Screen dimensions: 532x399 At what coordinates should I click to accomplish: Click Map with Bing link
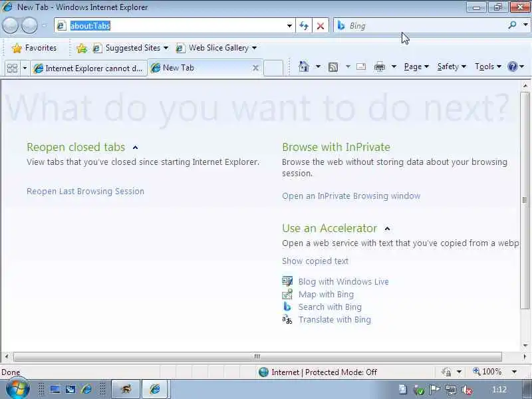click(x=326, y=294)
